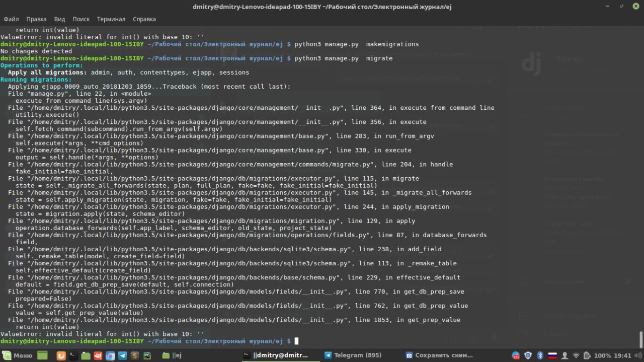Click the 'Running migrations:' line
This screenshot has width=644, height=362.
(x=36, y=80)
